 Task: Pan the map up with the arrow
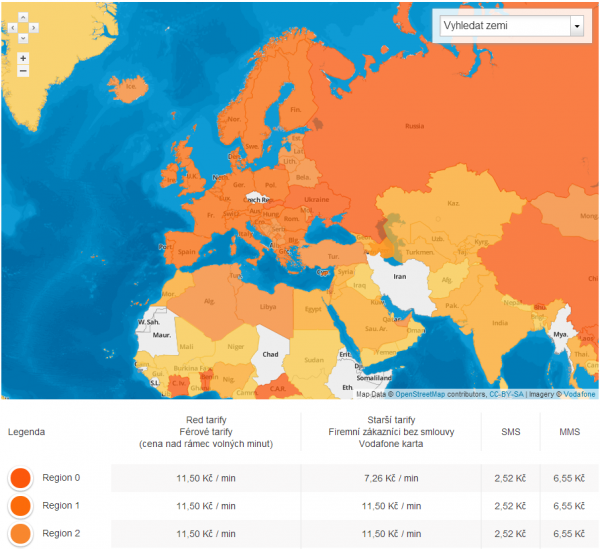(x=23, y=17)
